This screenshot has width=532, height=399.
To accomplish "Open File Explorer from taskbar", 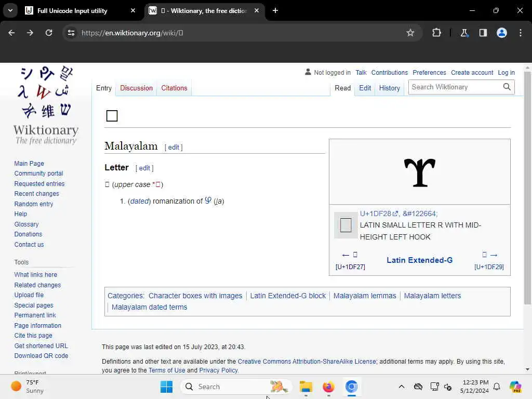I will (305, 387).
